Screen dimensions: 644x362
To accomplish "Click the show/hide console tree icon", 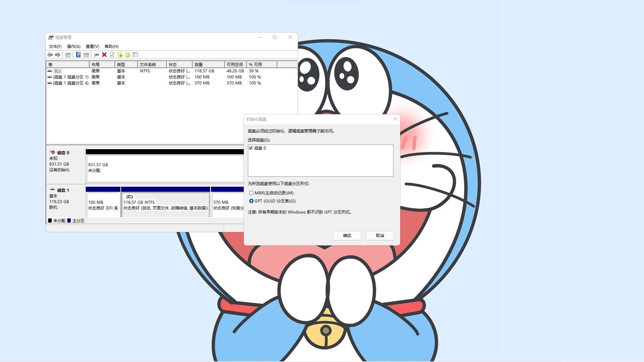I will [x=68, y=55].
